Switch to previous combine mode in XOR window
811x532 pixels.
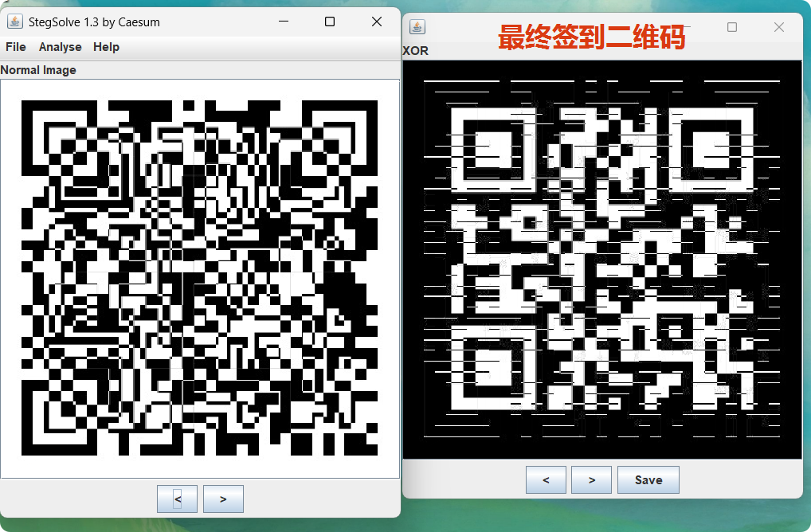pyautogui.click(x=546, y=479)
